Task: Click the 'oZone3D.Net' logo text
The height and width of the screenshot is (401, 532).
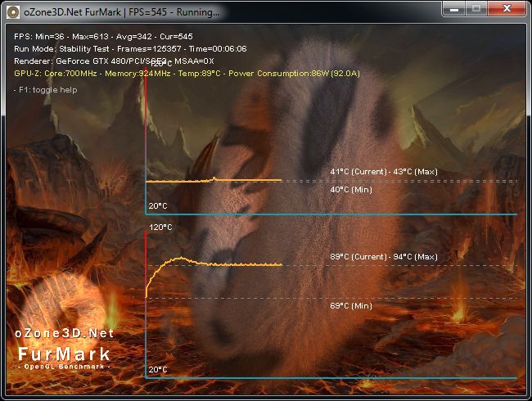Action: point(64,333)
